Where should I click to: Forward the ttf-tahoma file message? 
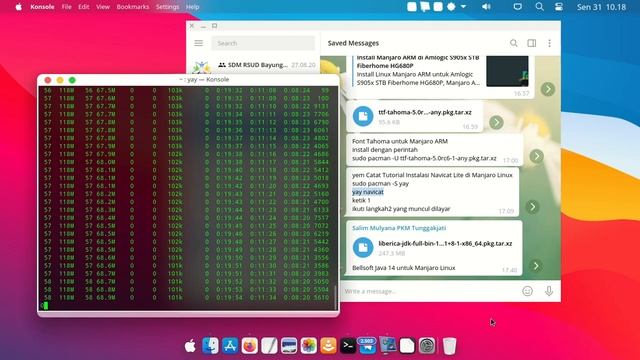coord(496,122)
